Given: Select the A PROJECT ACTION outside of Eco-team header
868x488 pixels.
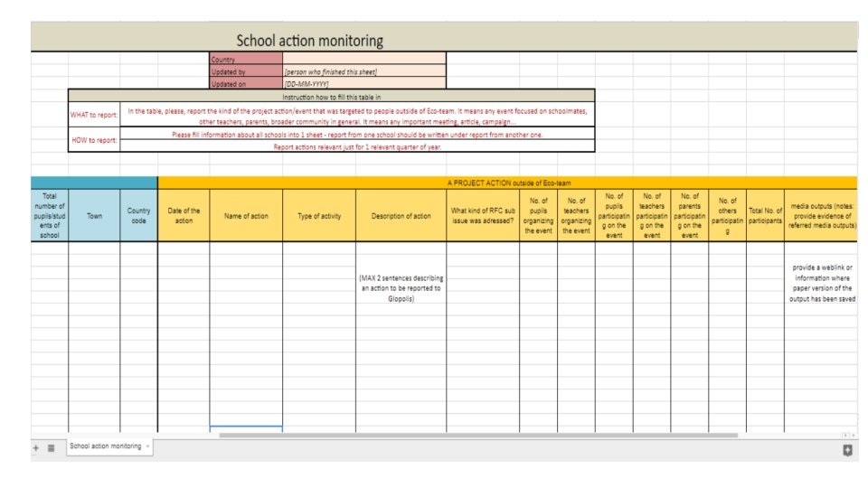Looking at the screenshot, I should pos(507,183).
